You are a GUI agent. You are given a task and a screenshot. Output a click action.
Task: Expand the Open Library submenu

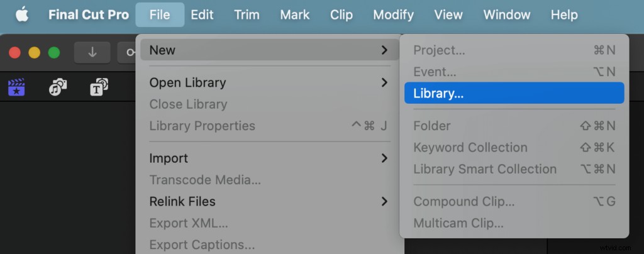coord(269,82)
